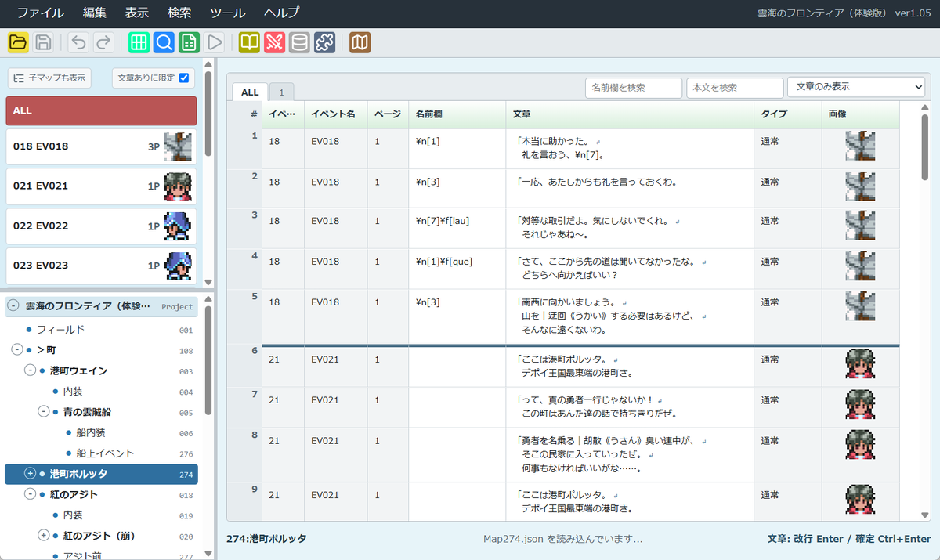940x560 pixels.
Task: Open the 表示 menu
Action: (137, 13)
